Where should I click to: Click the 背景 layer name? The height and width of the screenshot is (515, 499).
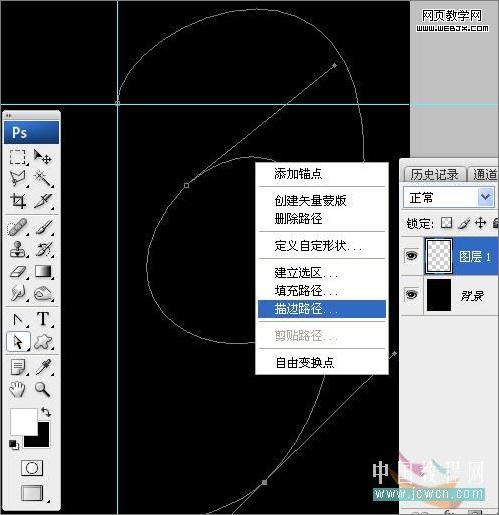click(472, 295)
